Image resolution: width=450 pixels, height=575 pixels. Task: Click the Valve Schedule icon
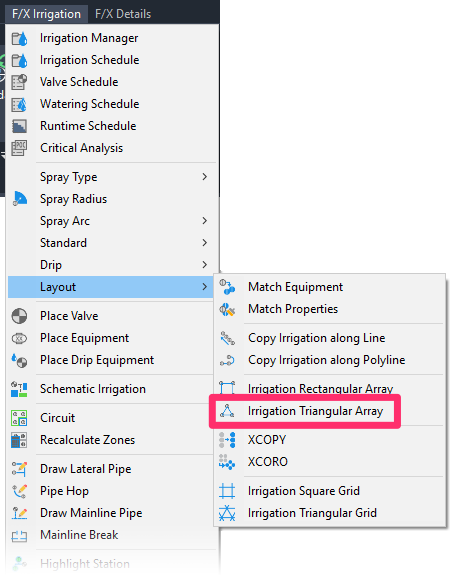[19, 82]
